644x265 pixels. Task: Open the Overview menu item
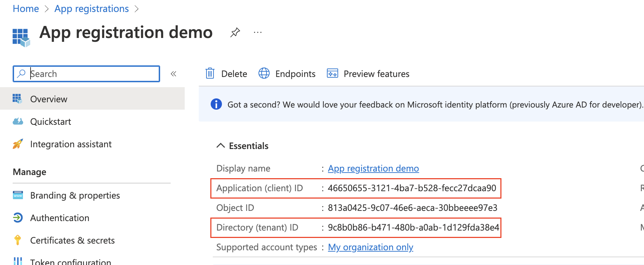coord(92,99)
